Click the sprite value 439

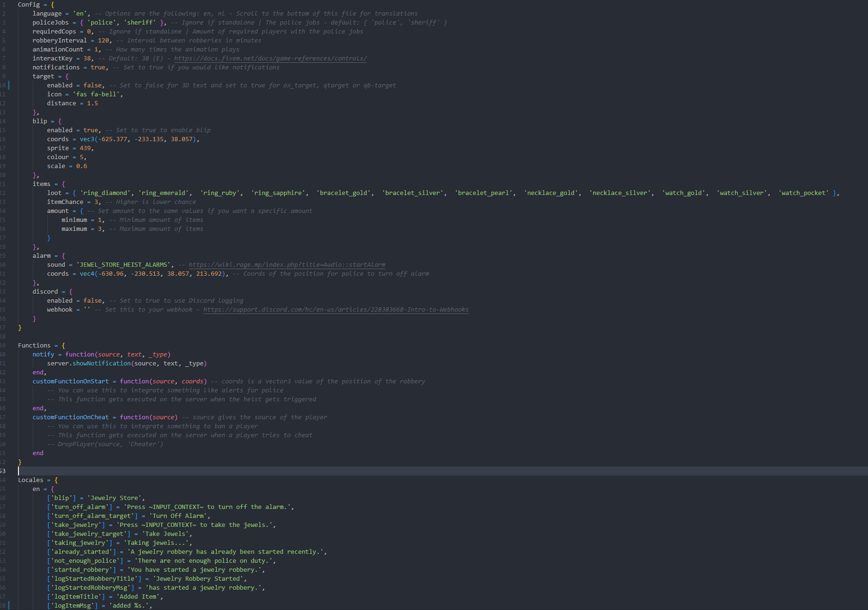tap(85, 148)
